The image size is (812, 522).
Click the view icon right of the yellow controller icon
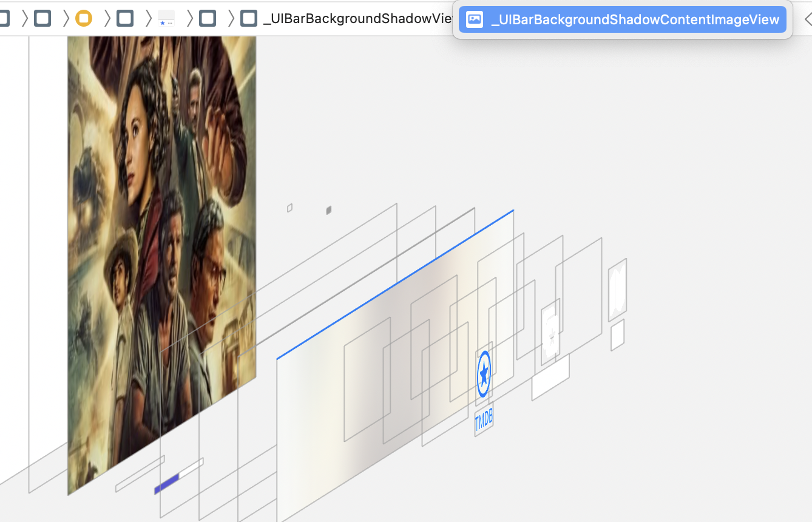125,18
